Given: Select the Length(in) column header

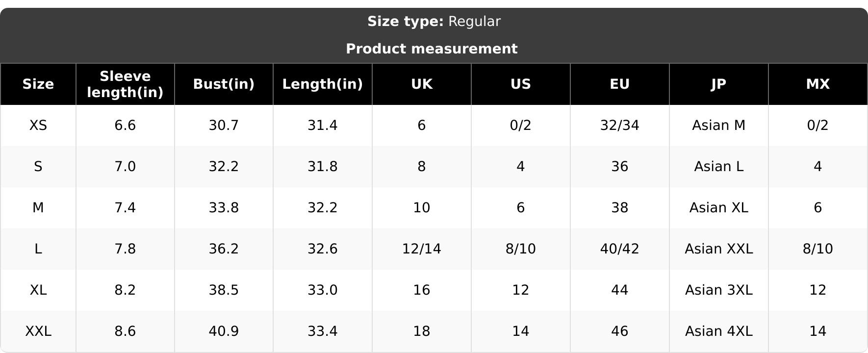Looking at the screenshot, I should point(323,84).
